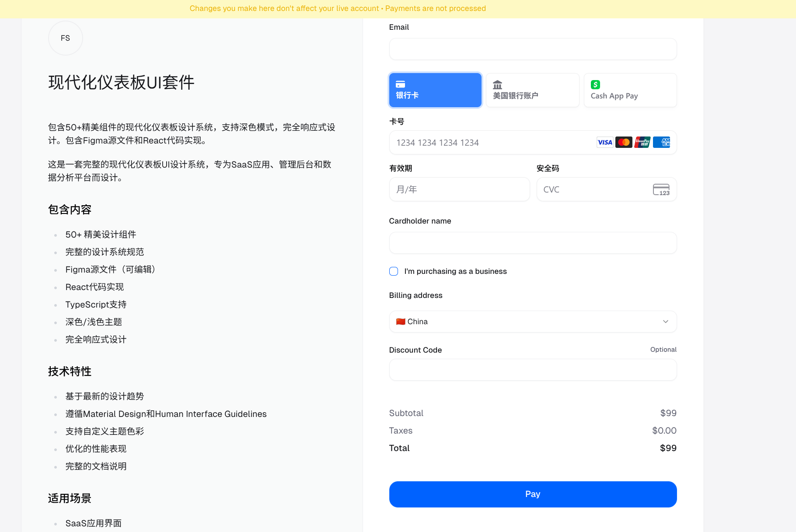
Task: Click the CVC card hint icon
Action: point(661,189)
